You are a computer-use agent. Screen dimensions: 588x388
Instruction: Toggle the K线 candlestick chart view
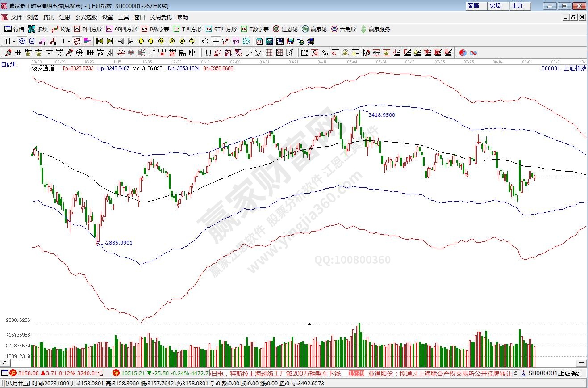click(x=60, y=29)
